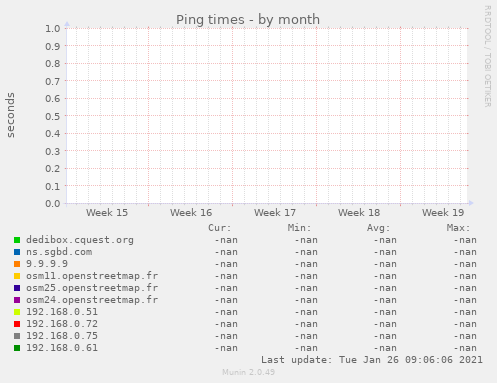Click the 'Last update' timestamp text
497x383 pixels.
click(x=372, y=360)
